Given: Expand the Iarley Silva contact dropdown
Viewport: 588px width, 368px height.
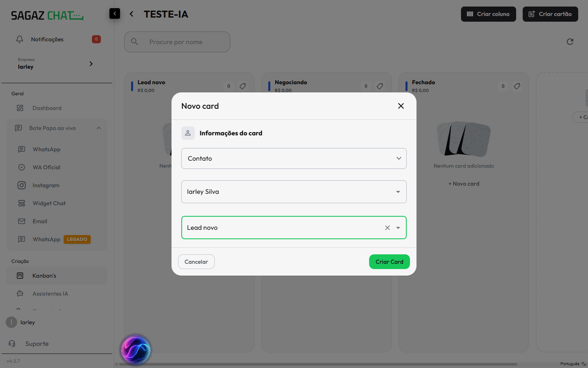Looking at the screenshot, I should tap(398, 192).
